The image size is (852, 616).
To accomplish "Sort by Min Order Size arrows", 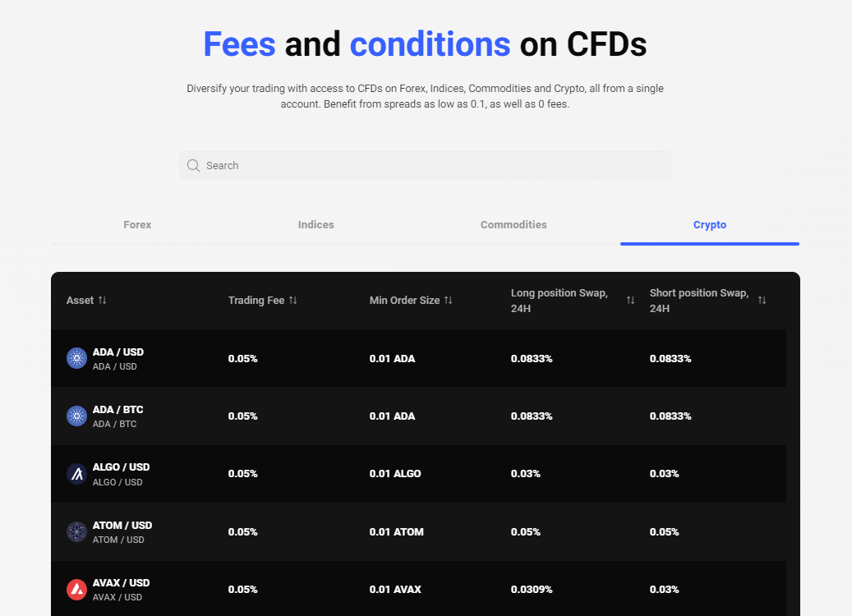I will click(449, 300).
